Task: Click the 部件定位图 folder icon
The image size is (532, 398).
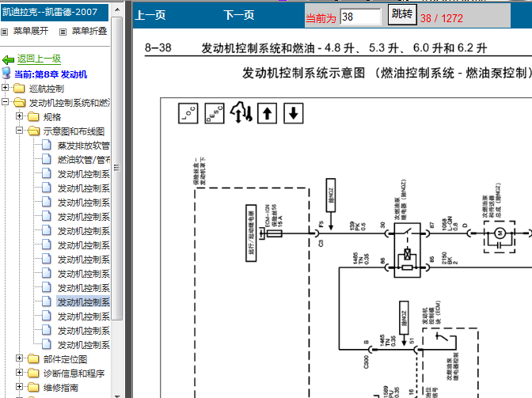Action: (x=33, y=359)
